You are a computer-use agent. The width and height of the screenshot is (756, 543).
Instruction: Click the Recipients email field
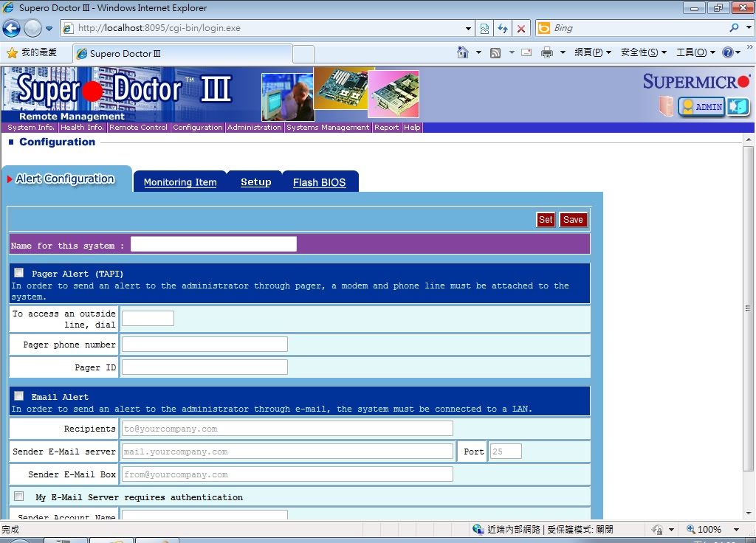tap(287, 429)
